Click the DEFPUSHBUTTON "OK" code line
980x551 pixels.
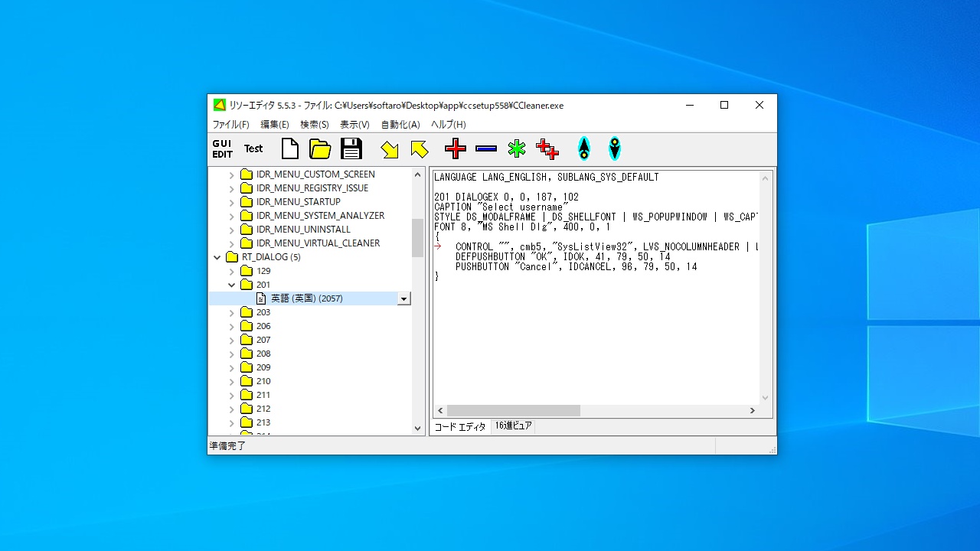tap(562, 257)
